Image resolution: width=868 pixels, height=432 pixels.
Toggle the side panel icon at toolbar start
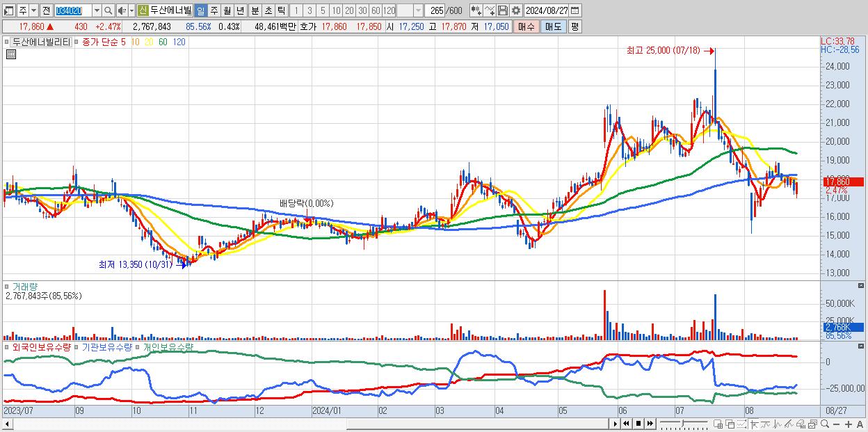[9, 10]
